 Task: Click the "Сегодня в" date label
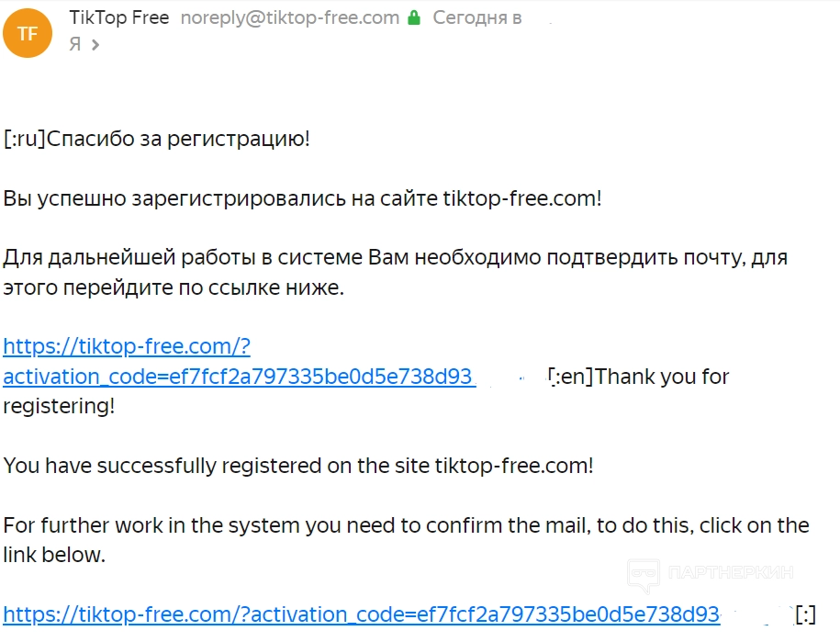(477, 17)
